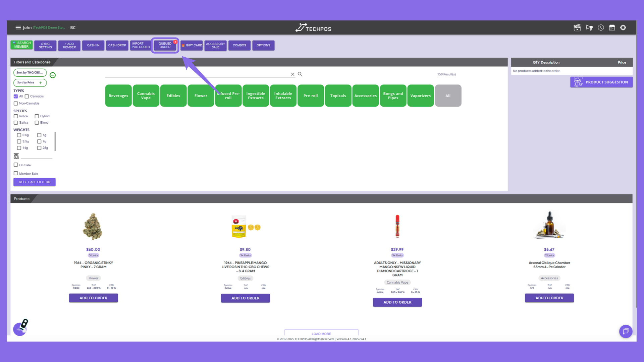Select the Vaporizers category tab
This screenshot has height=362, width=644.
421,96
